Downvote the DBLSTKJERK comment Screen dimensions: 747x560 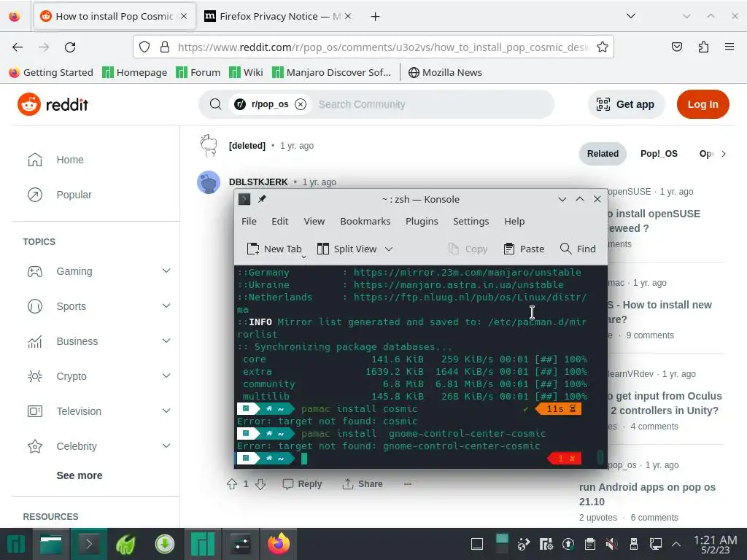point(260,484)
